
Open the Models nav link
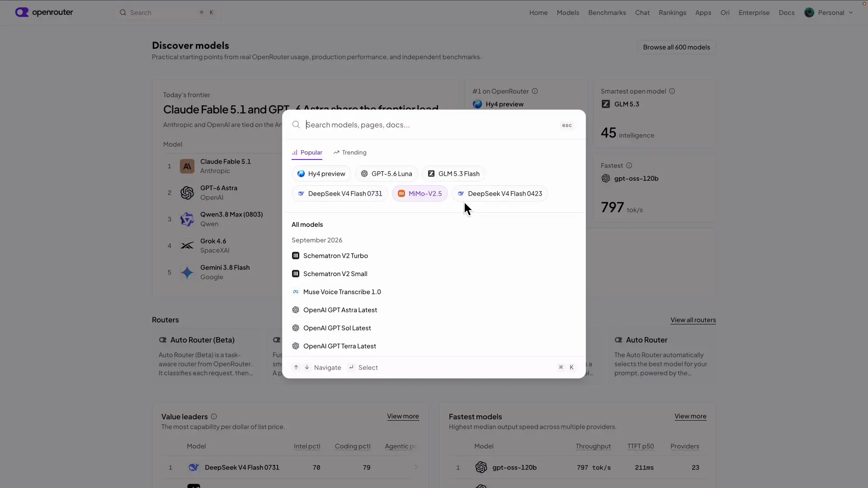(x=568, y=13)
